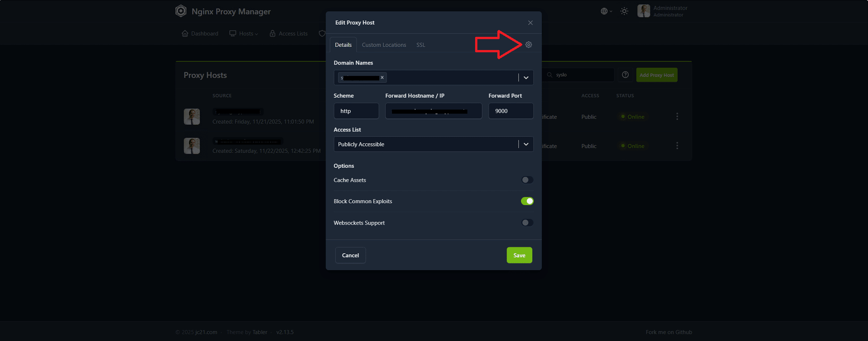Remove the domain name tag

pyautogui.click(x=382, y=78)
